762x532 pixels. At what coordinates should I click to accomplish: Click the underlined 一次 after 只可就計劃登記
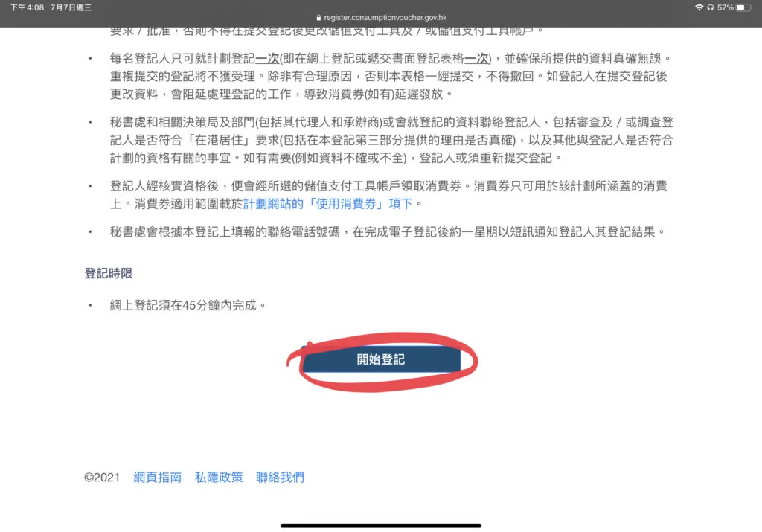267,59
